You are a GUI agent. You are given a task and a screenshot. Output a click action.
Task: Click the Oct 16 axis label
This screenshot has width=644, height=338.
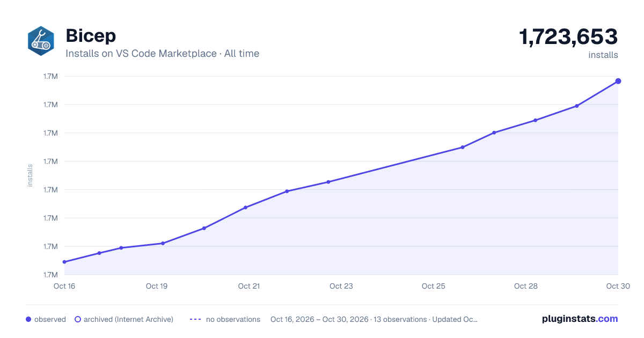click(64, 286)
